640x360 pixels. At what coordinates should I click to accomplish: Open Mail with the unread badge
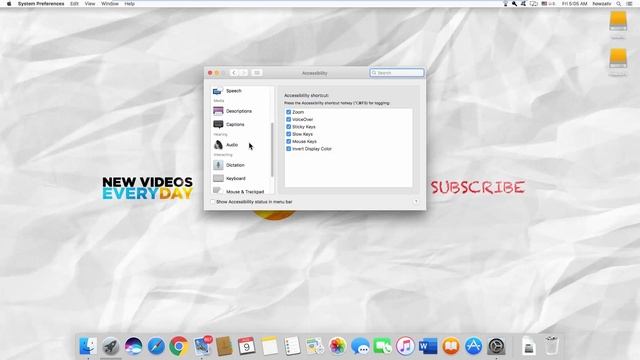(x=202, y=346)
